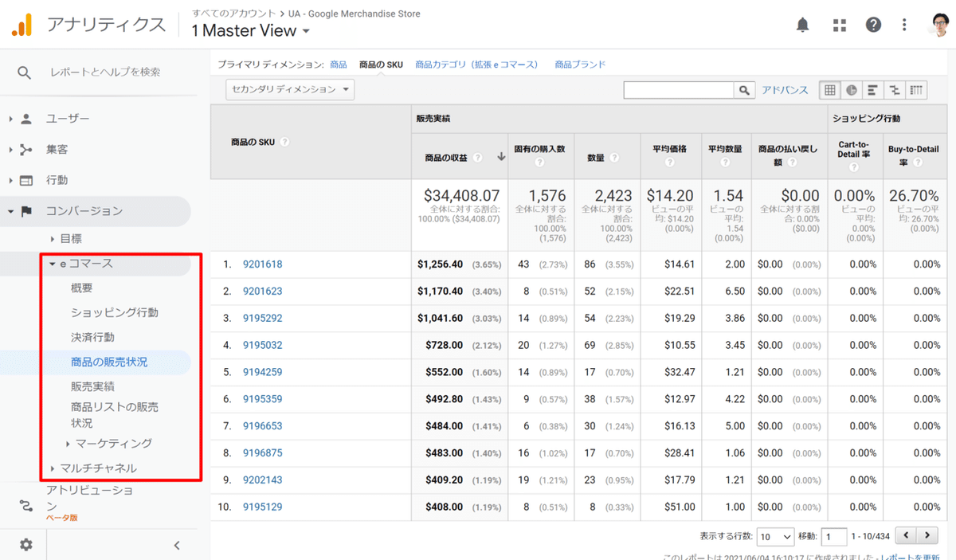Open SKU 9194259 link
Image resolution: width=956 pixels, height=560 pixels.
point(262,372)
